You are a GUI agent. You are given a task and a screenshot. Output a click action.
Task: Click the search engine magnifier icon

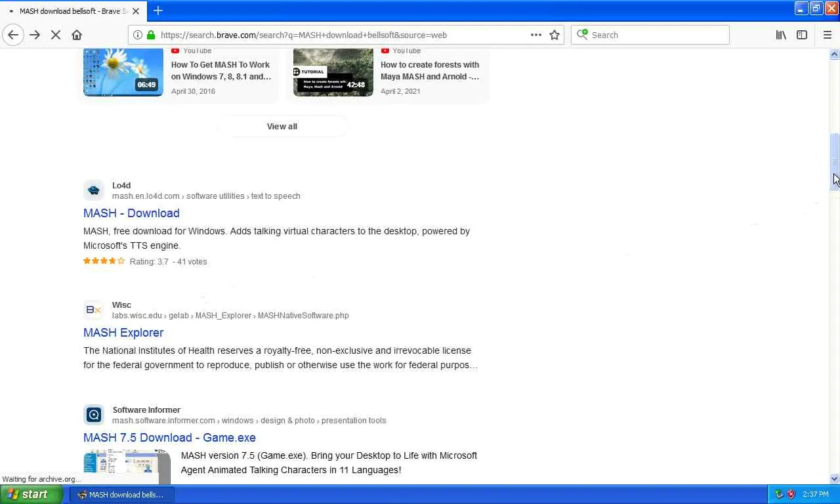(x=582, y=35)
